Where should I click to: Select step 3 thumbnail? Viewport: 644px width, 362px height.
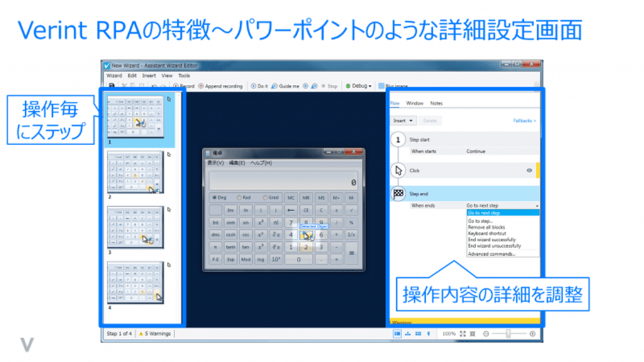pyautogui.click(x=135, y=228)
